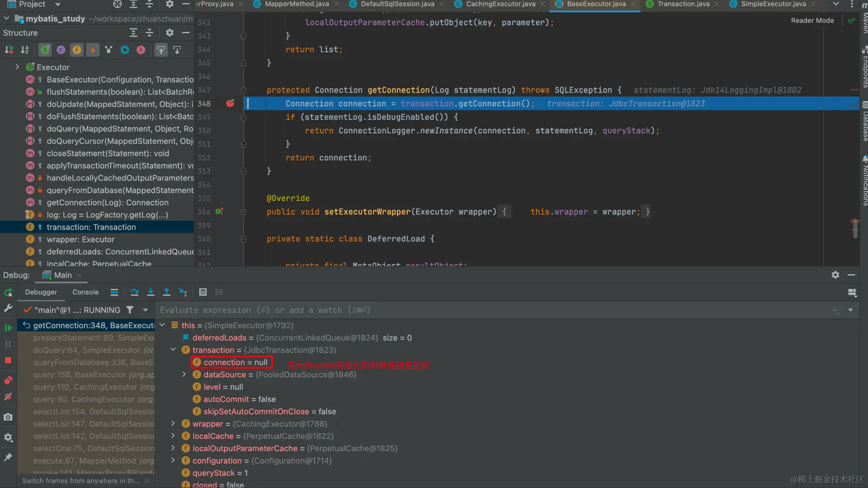Toggle show non-public members in Structure

pos(93,50)
